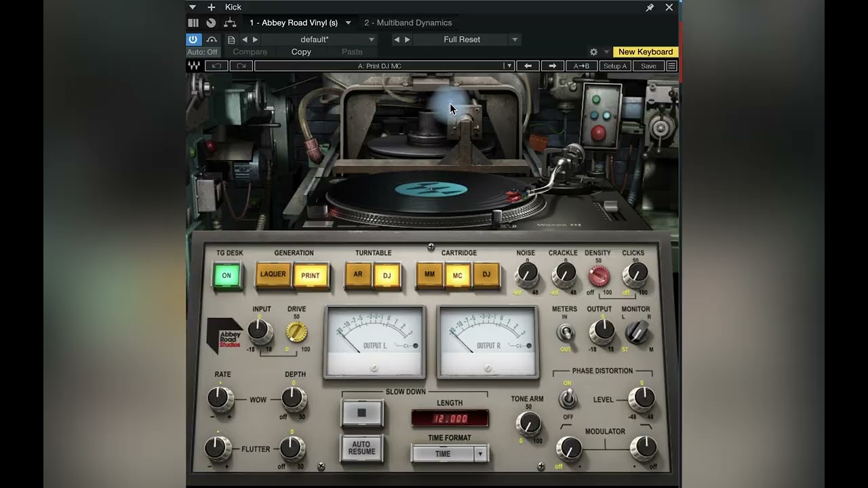Viewport: 868px width, 488px height.
Task: Load next Waves preset right arrow
Action: (x=553, y=66)
